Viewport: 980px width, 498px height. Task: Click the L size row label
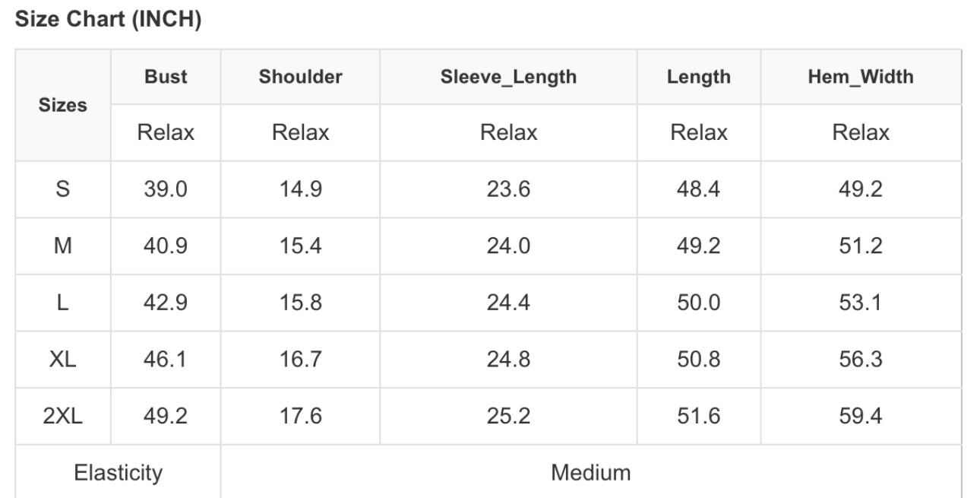[63, 303]
